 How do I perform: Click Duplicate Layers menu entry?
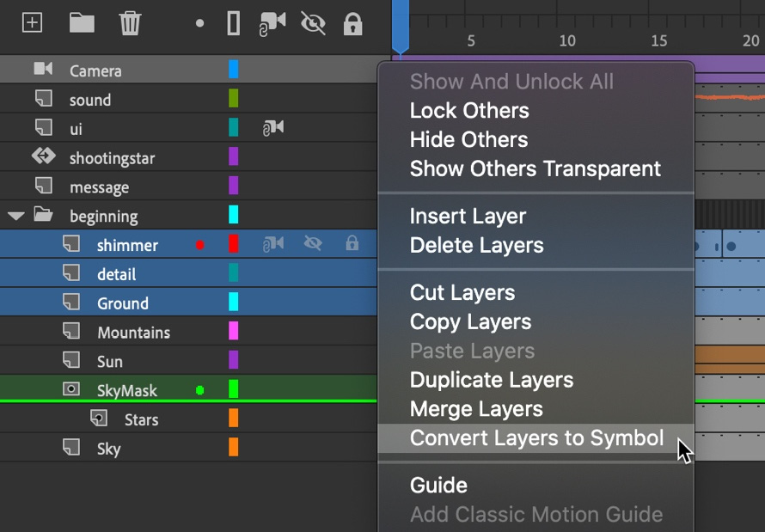[x=492, y=380]
